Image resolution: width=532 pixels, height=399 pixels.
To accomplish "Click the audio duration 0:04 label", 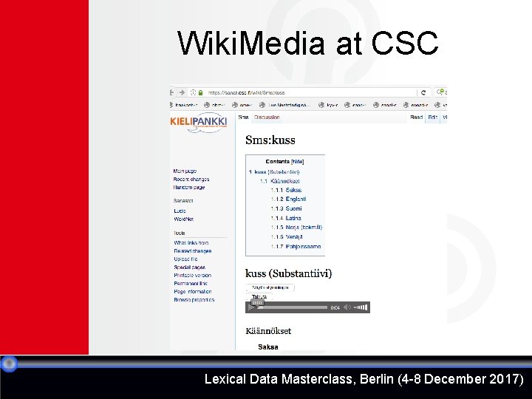I will [335, 308].
